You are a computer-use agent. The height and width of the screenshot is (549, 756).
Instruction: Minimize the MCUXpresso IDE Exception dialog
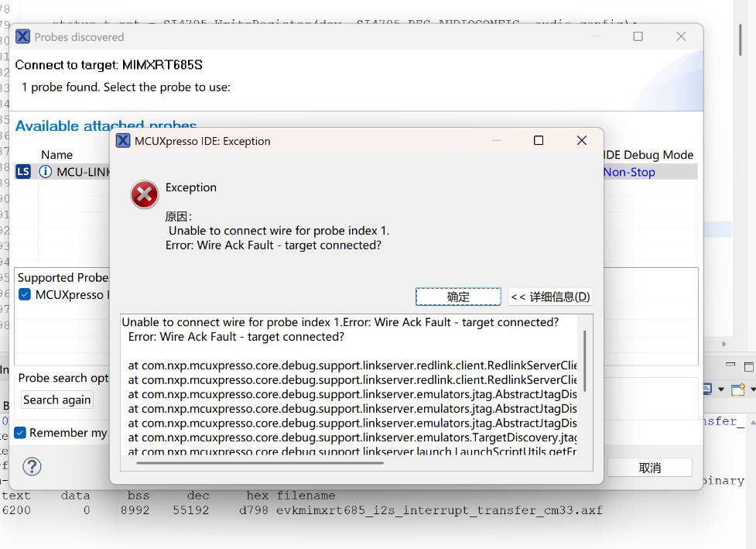(x=497, y=140)
